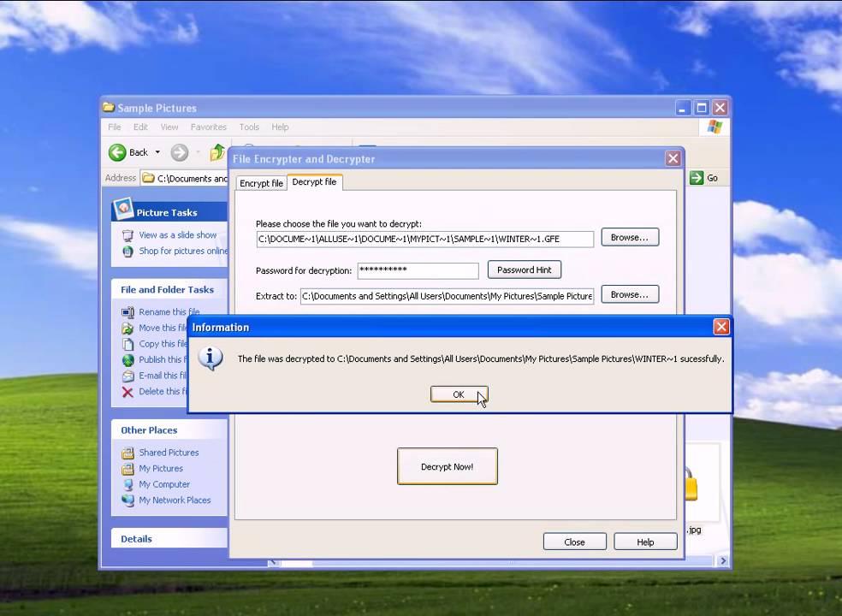This screenshot has width=842, height=616.
Task: Browse for the Extract to folder
Action: coord(629,294)
